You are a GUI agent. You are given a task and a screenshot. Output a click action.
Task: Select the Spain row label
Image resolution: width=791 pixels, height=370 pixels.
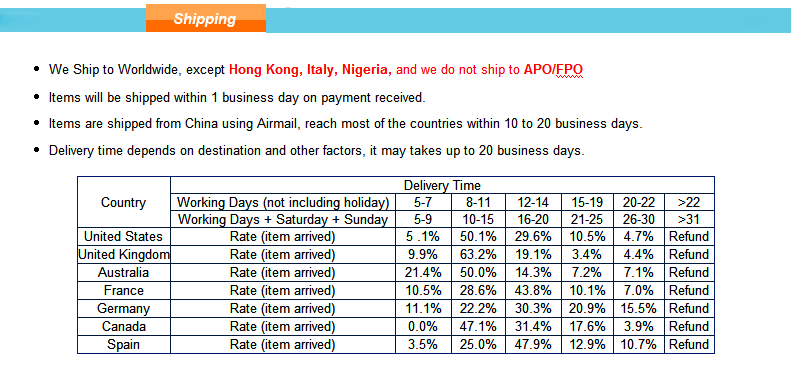[124, 345]
